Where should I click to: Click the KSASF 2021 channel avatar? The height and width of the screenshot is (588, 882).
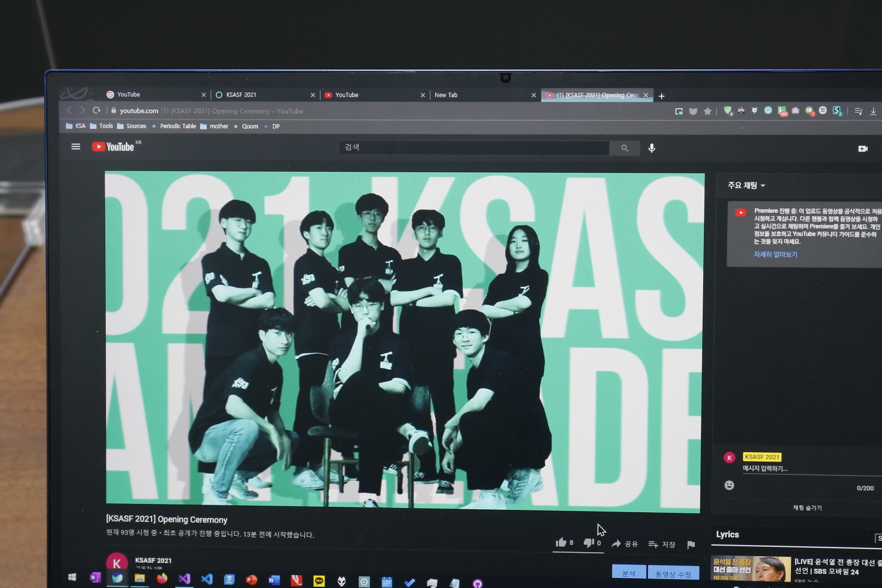pyautogui.click(x=116, y=563)
